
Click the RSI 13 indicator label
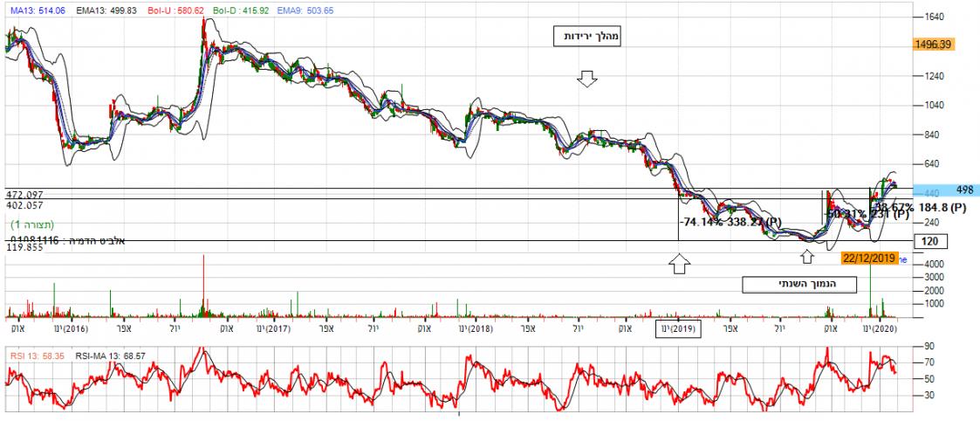coord(37,356)
